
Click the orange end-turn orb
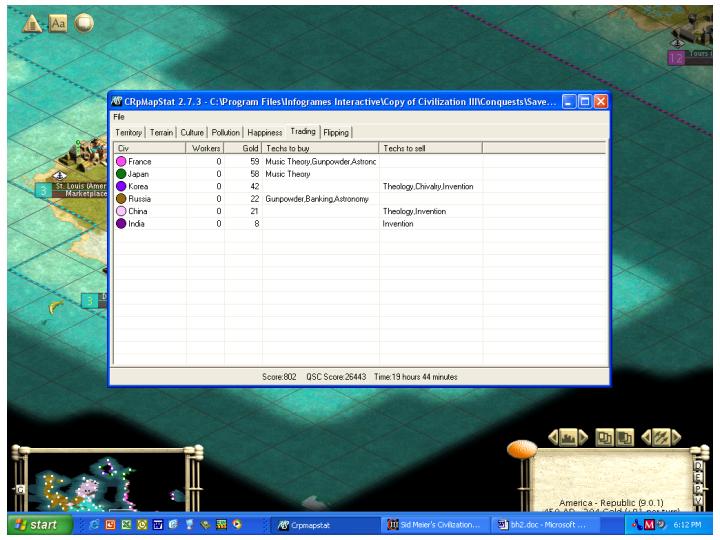[522, 449]
